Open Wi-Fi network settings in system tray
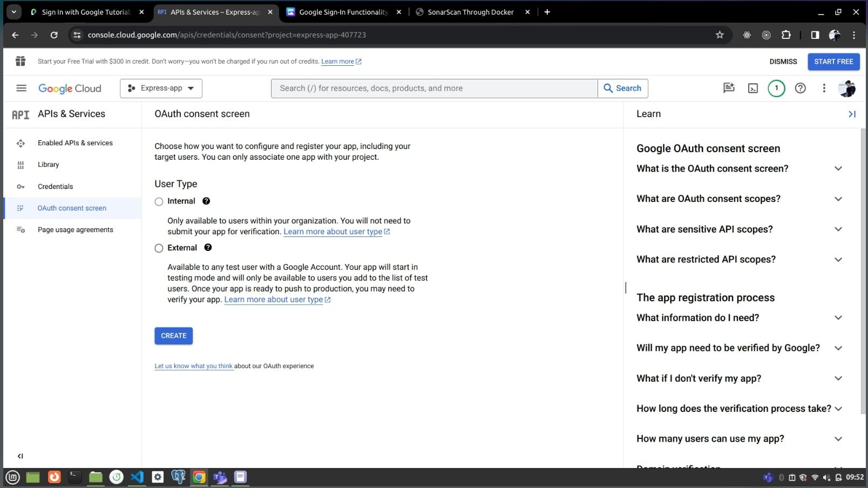Screen dimensions: 868x488 click(815, 478)
